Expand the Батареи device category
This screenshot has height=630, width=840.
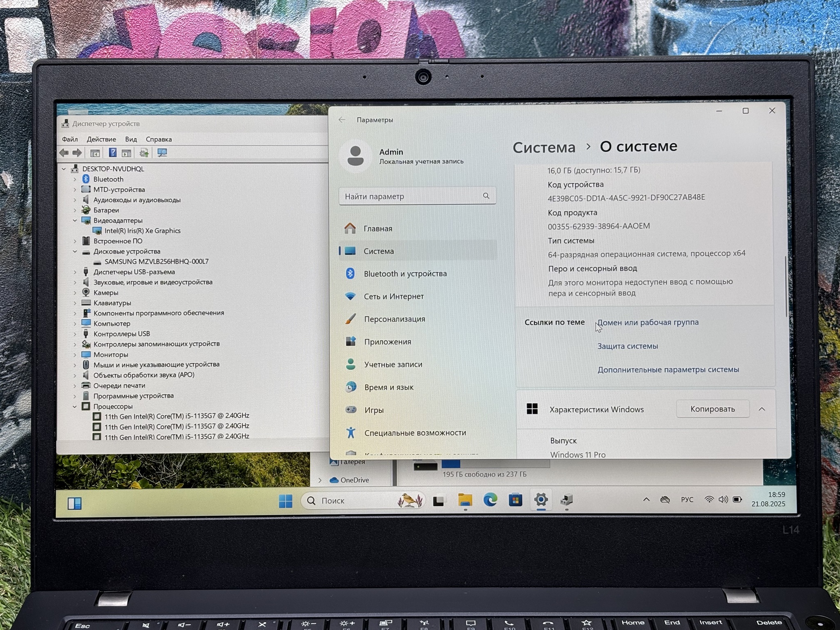coord(75,210)
